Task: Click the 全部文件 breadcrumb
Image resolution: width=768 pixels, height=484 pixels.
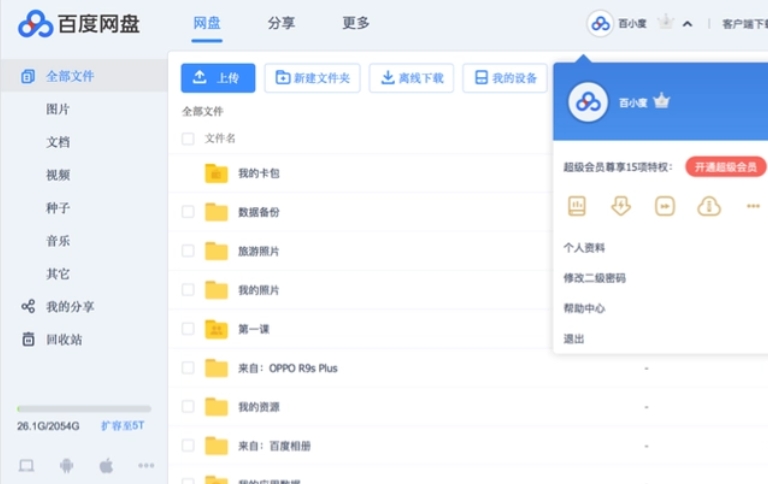Action: 203,111
